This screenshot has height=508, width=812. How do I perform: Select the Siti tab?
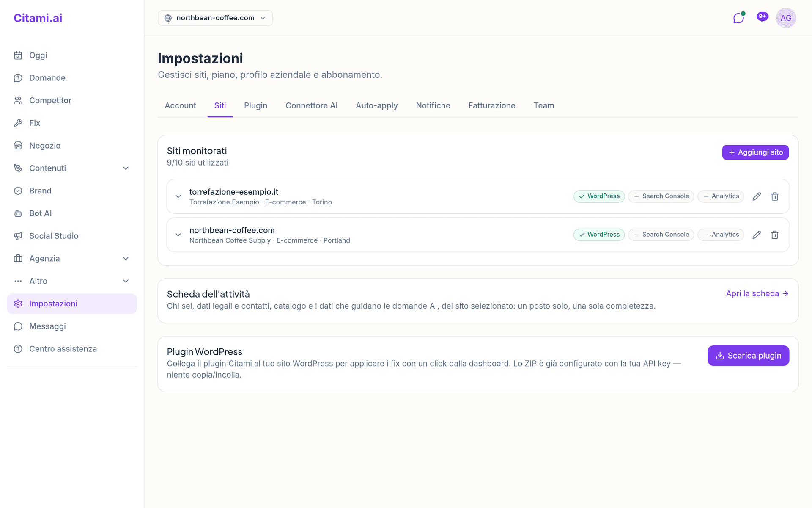[220, 106]
